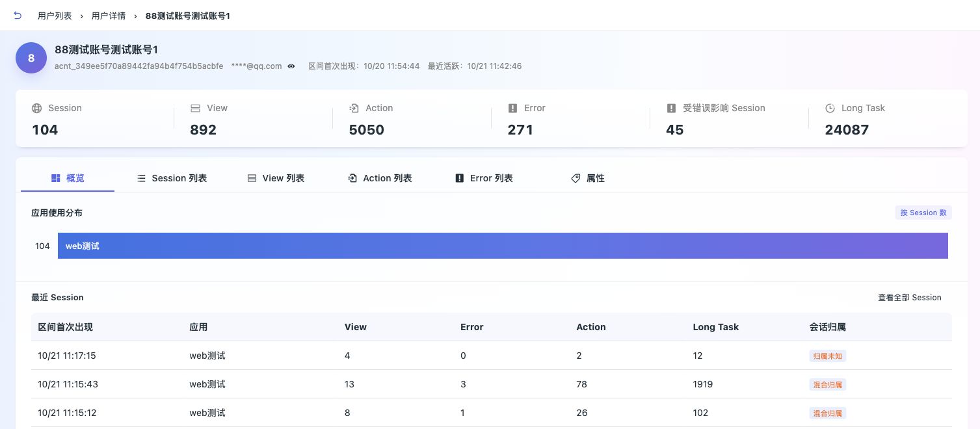Click the web测试 distribution bar
Image resolution: width=980 pixels, height=429 pixels.
click(503, 246)
